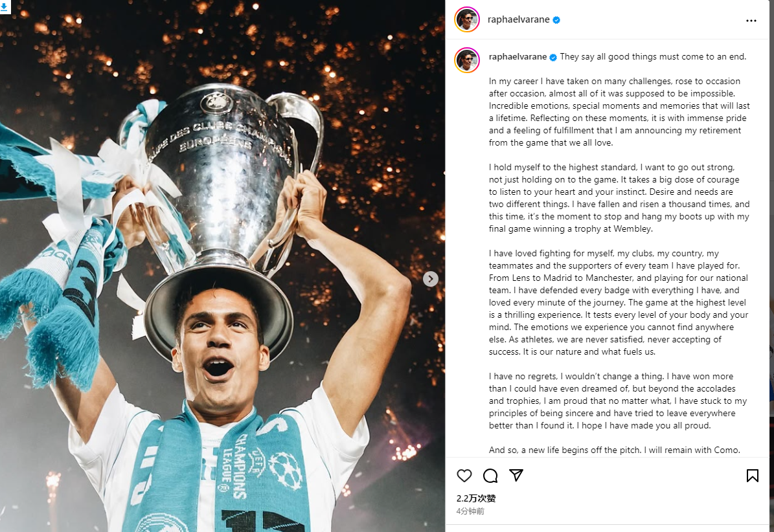The image size is (774, 532).
Task: Click the raphaelvarane username in the caption
Action: click(x=518, y=57)
